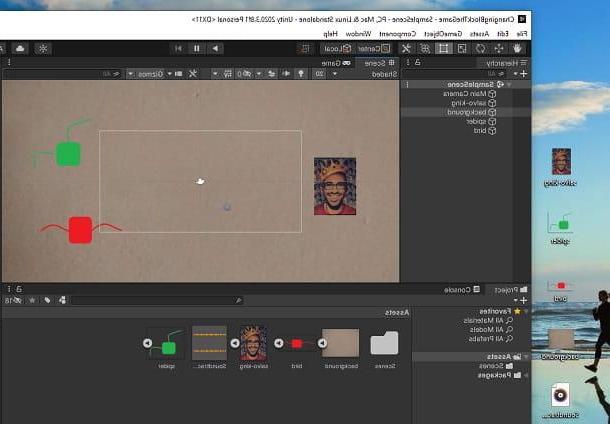The height and width of the screenshot is (424, 610).
Task: Toggle hidden objects visibility counter
Action: click(x=244, y=74)
